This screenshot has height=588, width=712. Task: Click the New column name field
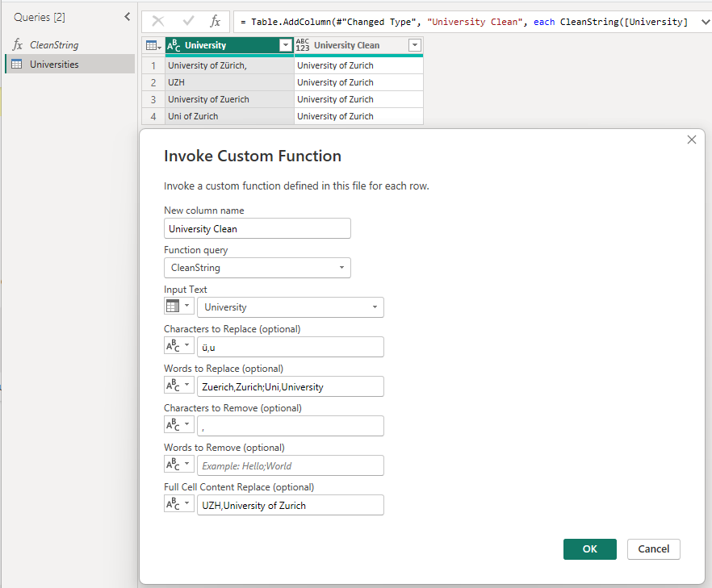(257, 228)
